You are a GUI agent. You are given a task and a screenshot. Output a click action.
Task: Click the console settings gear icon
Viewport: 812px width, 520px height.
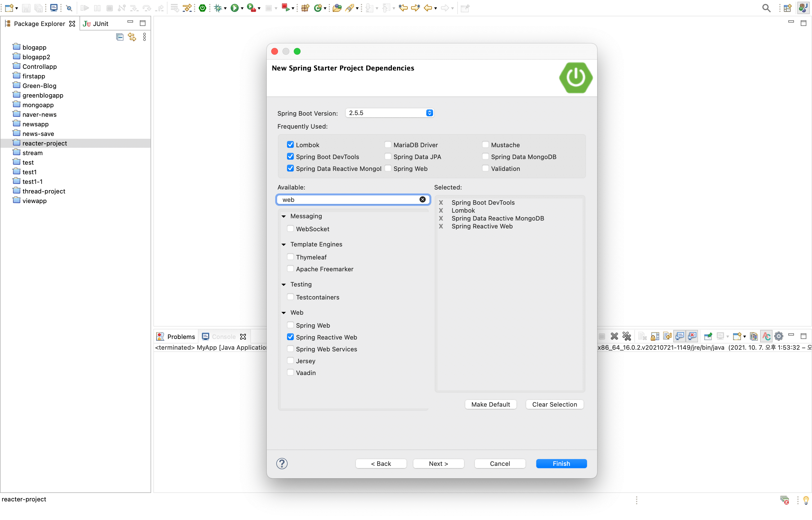click(x=778, y=336)
